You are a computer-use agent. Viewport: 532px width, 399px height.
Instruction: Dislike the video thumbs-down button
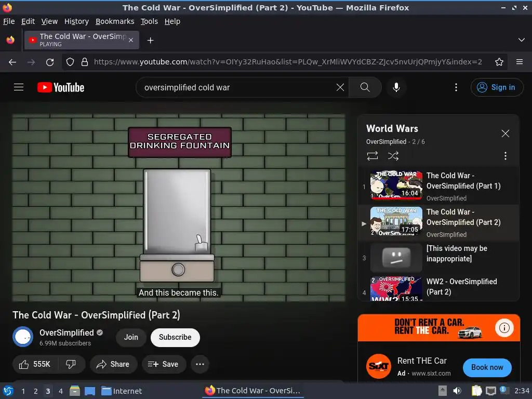71,364
